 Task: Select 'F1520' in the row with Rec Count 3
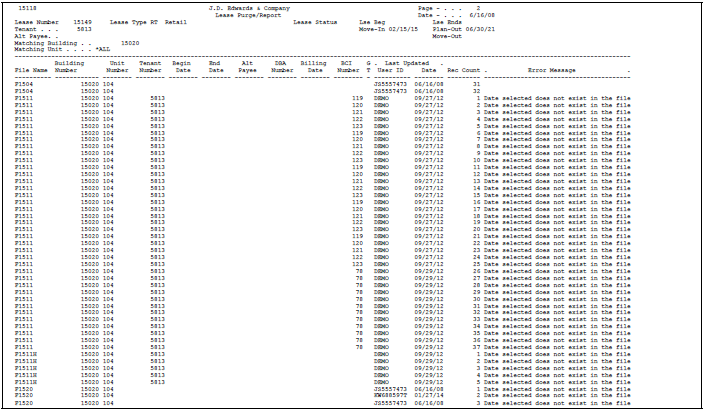pyautogui.click(x=24, y=403)
